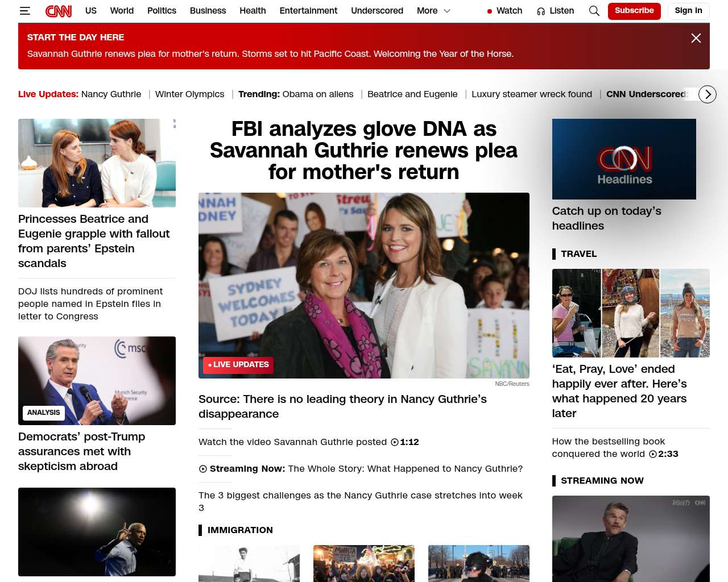Open the US section

pos(91,11)
